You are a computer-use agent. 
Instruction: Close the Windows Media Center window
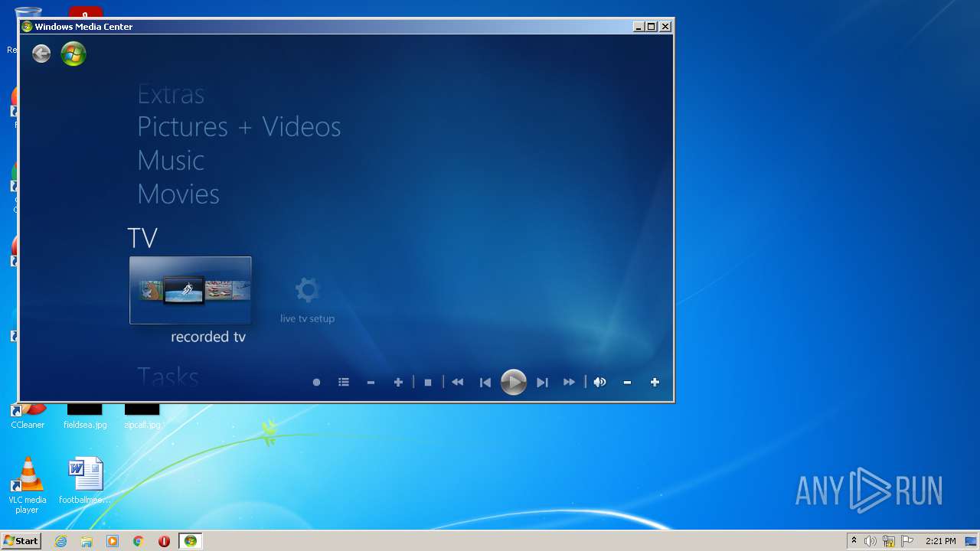coord(665,27)
